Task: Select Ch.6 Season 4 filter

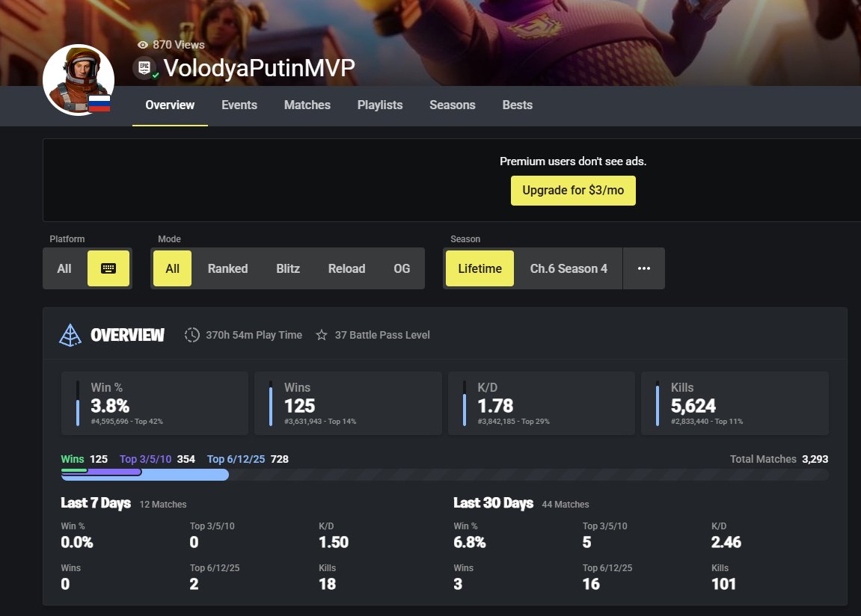Action: 569,268
